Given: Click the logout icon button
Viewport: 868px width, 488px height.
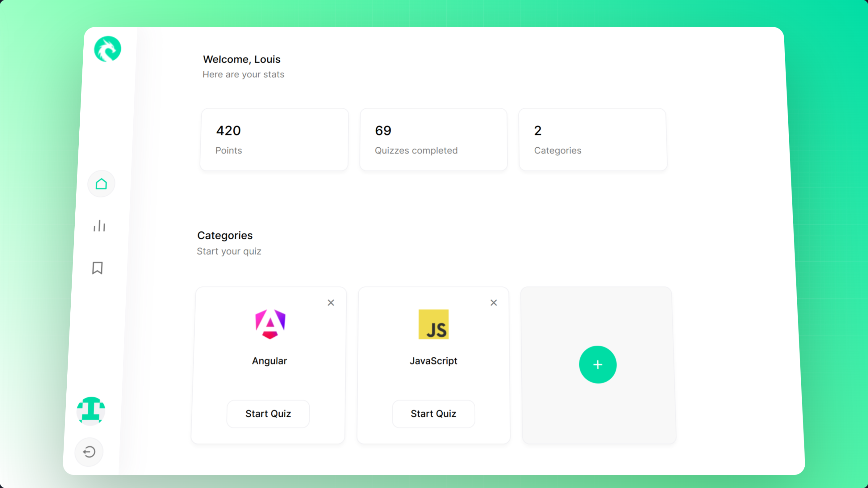Looking at the screenshot, I should pos(89,452).
